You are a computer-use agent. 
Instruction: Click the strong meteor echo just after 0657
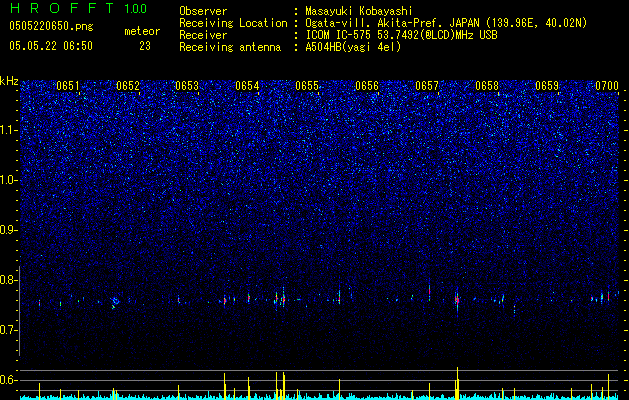457,300
